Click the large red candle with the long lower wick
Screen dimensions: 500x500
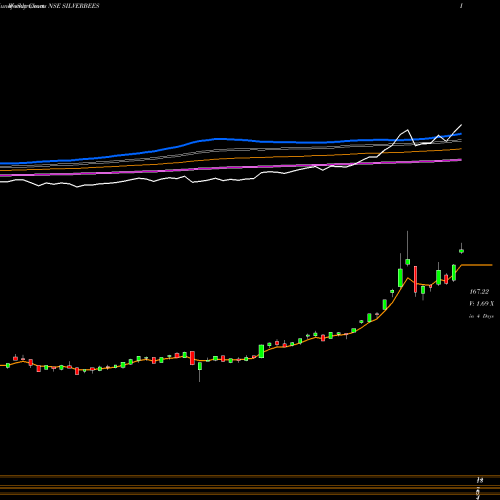[415, 279]
